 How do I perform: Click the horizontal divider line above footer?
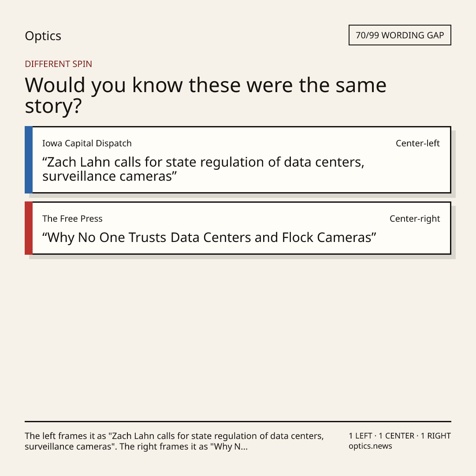(x=238, y=421)
